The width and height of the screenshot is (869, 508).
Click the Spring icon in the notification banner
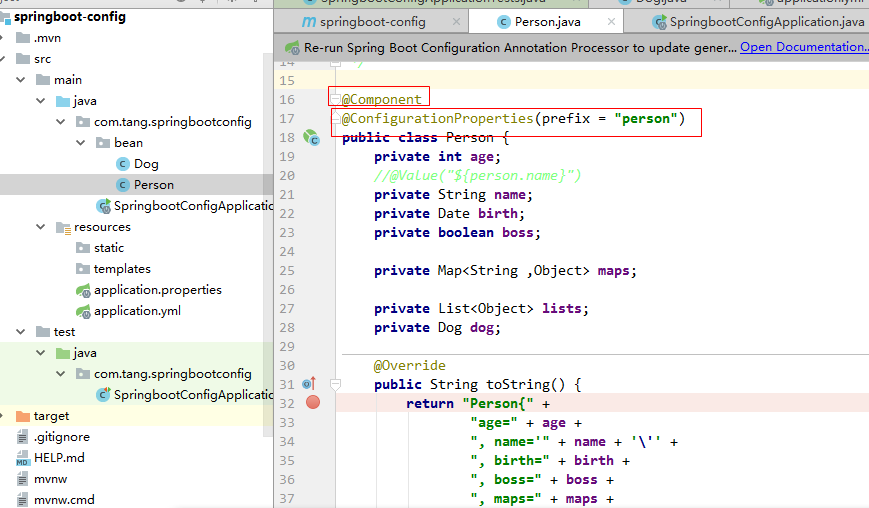[292, 48]
